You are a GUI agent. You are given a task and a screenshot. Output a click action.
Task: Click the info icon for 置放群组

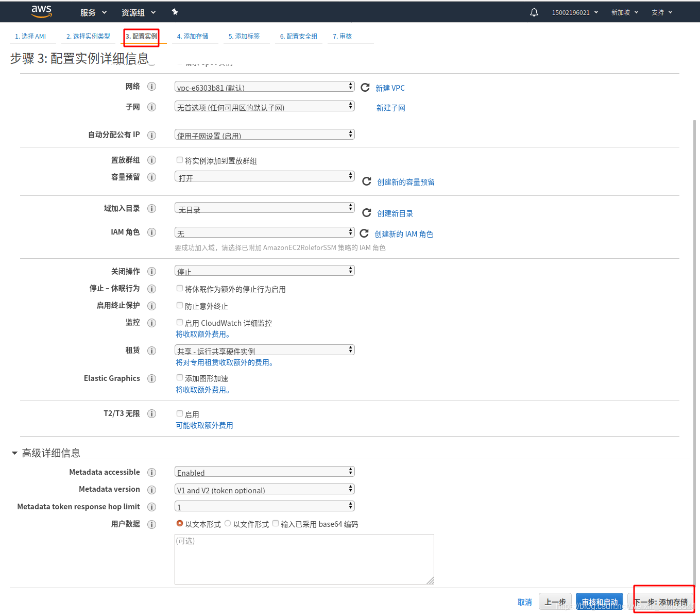pos(152,160)
